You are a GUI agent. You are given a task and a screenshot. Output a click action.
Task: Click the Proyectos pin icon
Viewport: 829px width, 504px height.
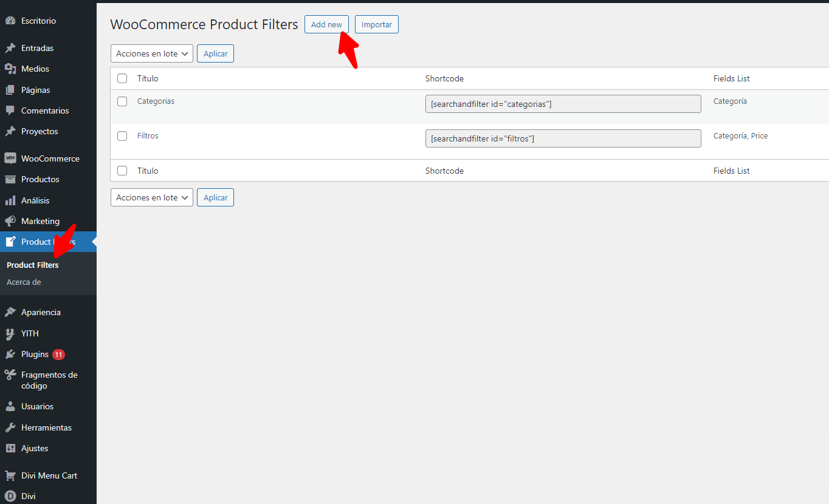pos(10,131)
